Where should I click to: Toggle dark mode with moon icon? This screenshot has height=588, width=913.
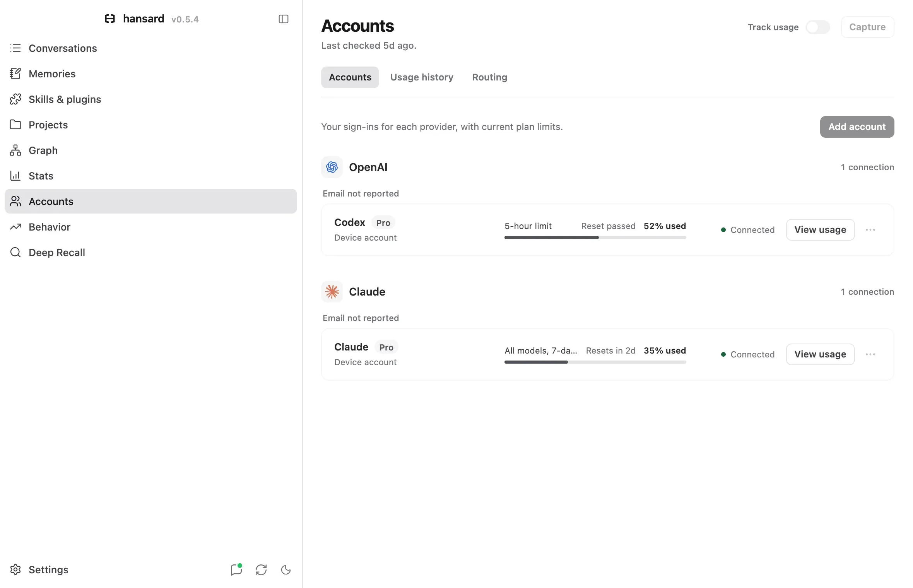286,569
